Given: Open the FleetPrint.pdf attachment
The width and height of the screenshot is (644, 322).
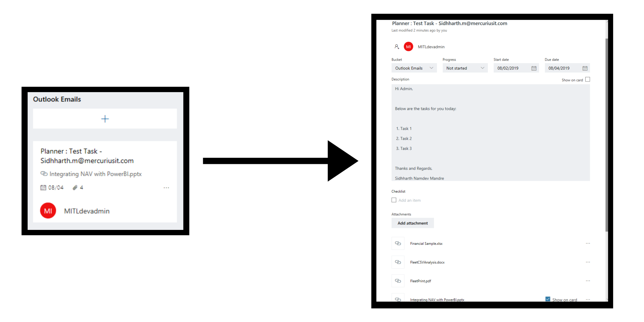Looking at the screenshot, I should [421, 281].
